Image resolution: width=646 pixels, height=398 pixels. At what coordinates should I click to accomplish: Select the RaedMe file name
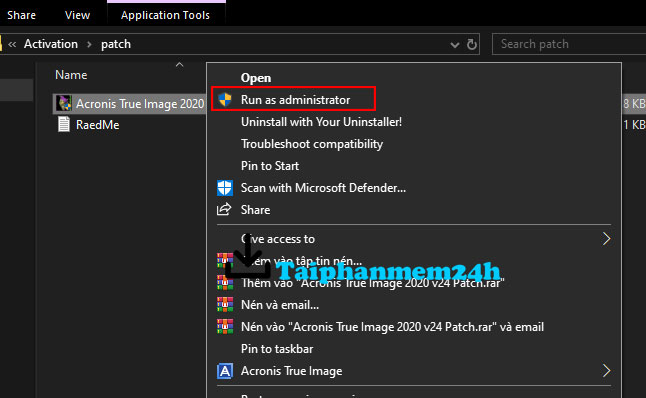(98, 125)
